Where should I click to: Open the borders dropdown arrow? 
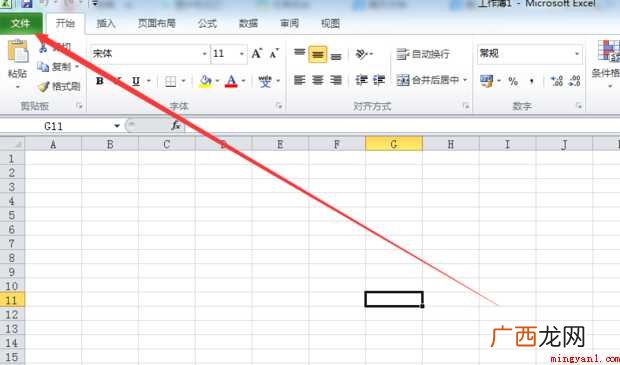(183, 81)
